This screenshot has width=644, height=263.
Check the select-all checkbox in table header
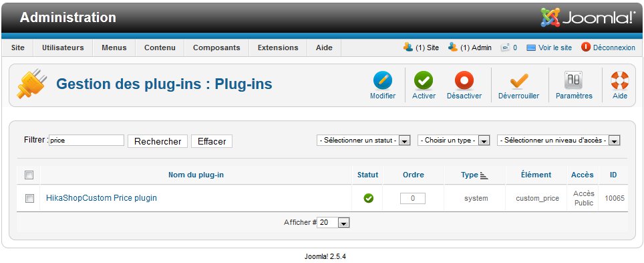pyautogui.click(x=29, y=175)
